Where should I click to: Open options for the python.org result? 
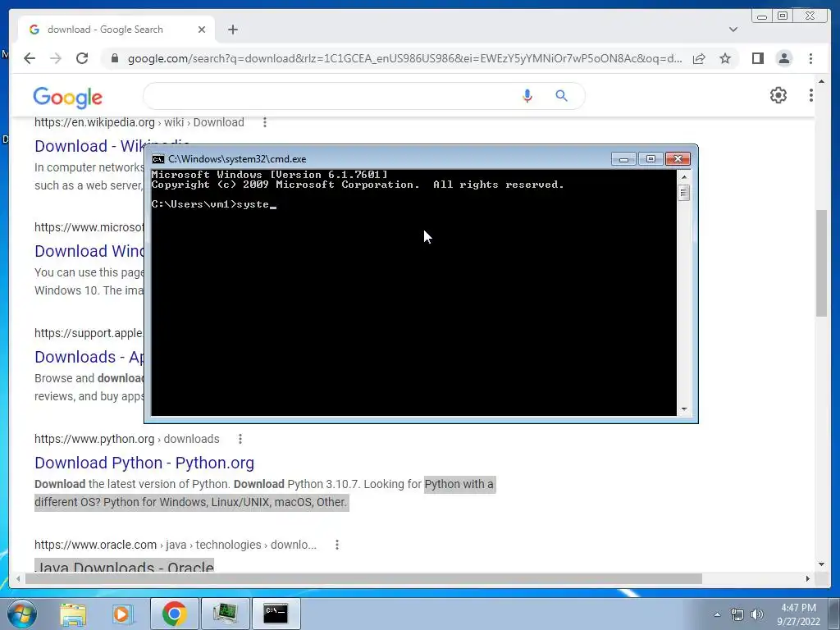(x=240, y=440)
